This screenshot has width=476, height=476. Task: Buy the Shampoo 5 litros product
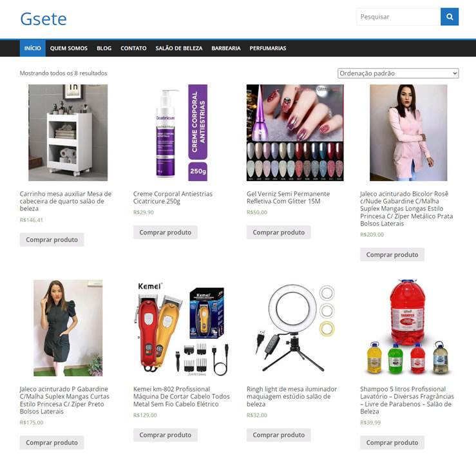pos(392,443)
